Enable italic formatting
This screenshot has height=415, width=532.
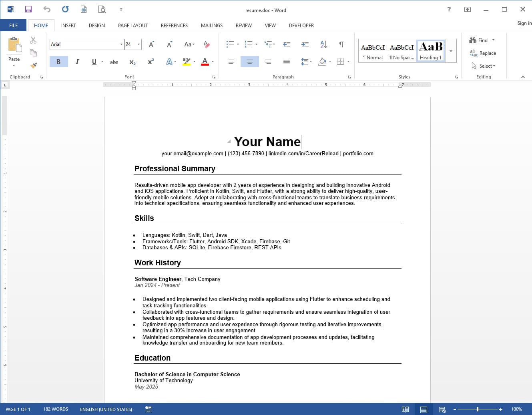pos(77,61)
